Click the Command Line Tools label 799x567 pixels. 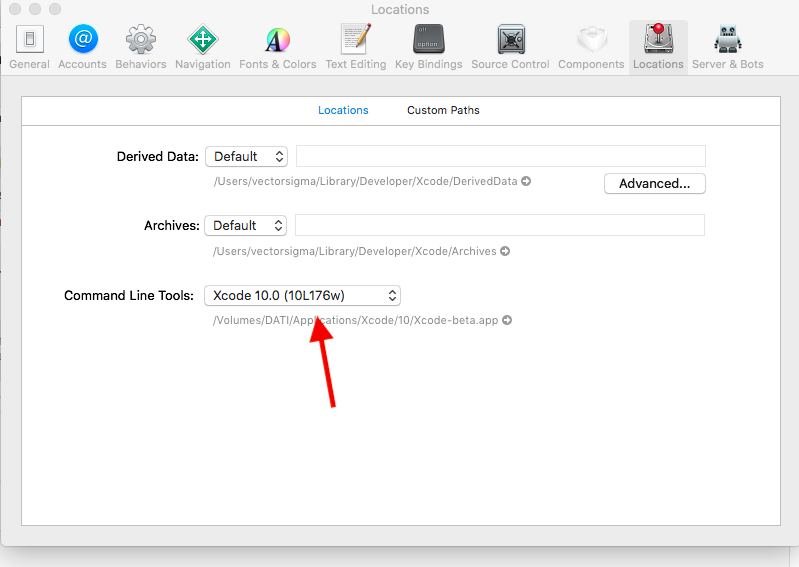pyautogui.click(x=129, y=295)
